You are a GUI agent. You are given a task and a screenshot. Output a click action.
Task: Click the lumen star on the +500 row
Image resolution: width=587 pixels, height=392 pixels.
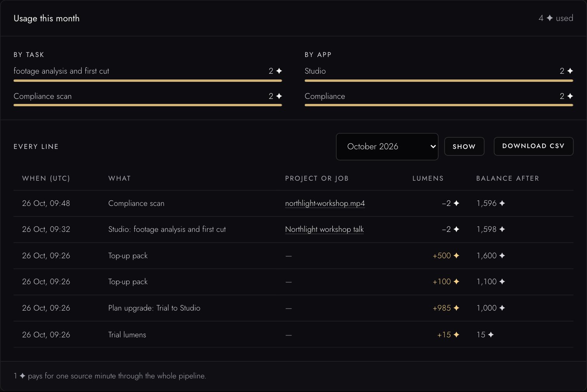coord(456,256)
